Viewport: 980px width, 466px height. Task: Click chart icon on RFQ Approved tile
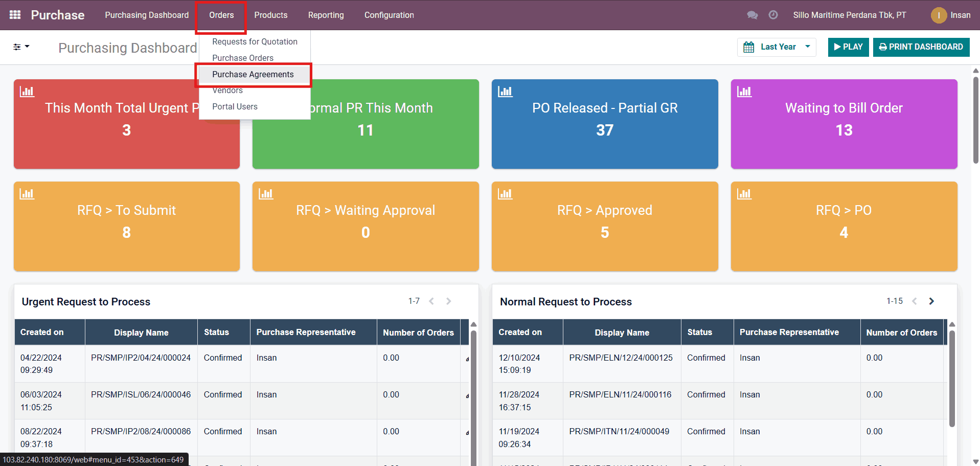[x=505, y=194]
